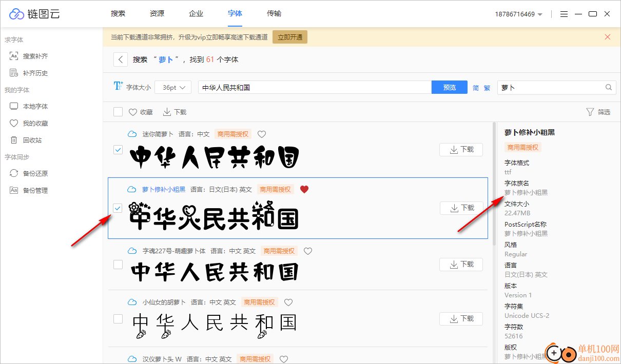This screenshot has height=364, width=621.
Task: Open the hamburger menu near window controls
Action: (x=564, y=14)
